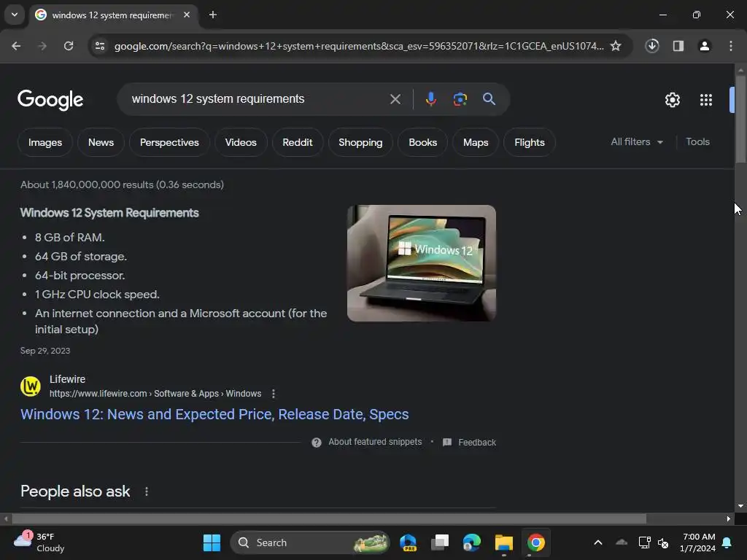Click the address bar URL

359,46
